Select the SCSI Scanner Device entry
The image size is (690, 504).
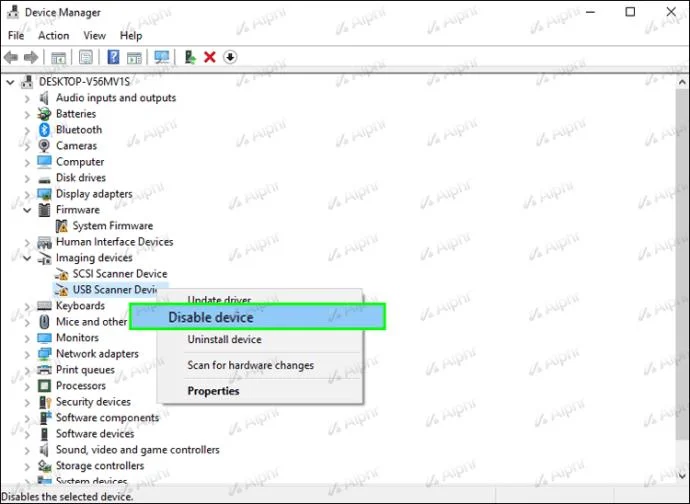click(x=120, y=274)
